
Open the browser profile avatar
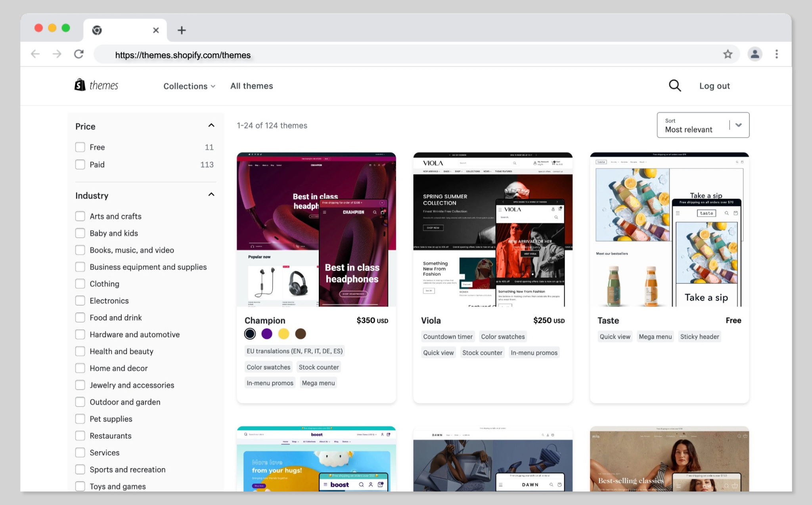tap(755, 54)
